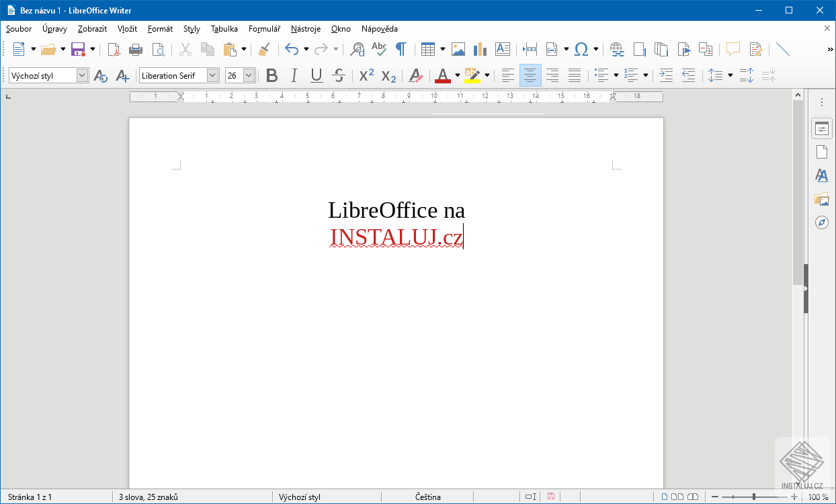Viewport: 836px width, 504px height.
Task: Click the Paste clipboard icon
Action: [230, 49]
